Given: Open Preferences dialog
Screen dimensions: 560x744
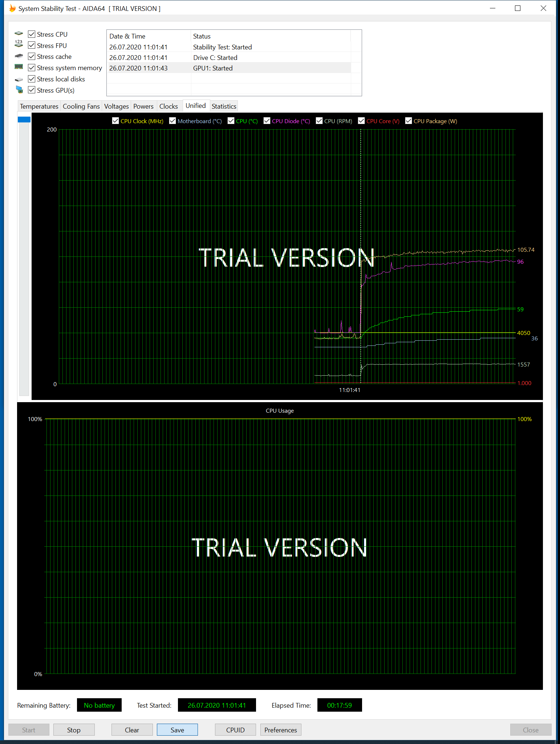Looking at the screenshot, I should 281,730.
